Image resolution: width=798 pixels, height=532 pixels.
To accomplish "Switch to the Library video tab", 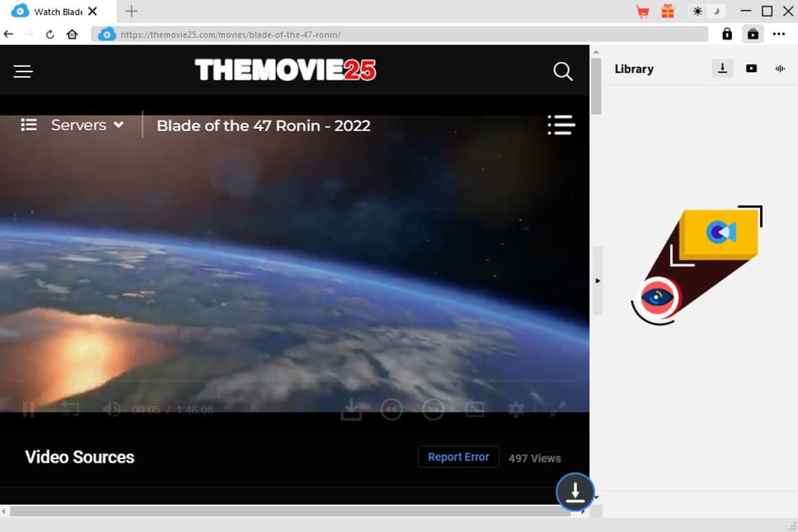I will tap(751, 68).
